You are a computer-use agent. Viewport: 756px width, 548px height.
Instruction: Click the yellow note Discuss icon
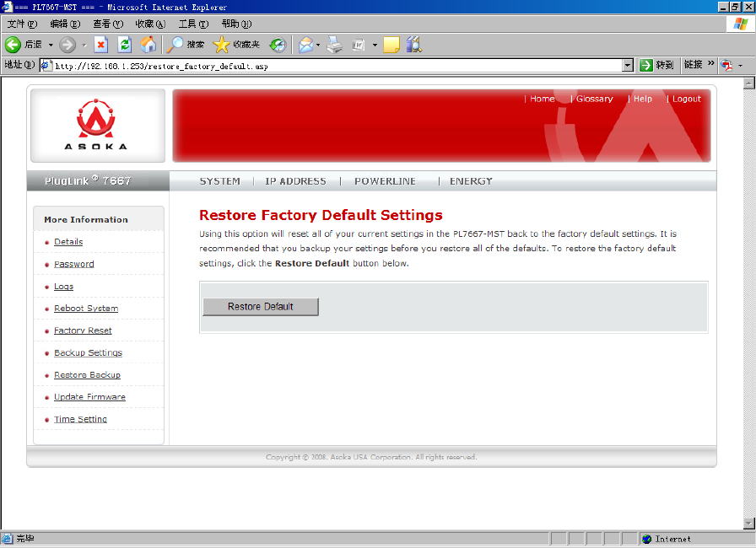[391, 45]
